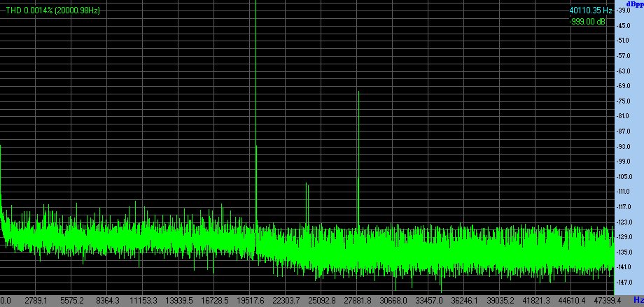Click the 47399.4 frequency axis label
The image size is (644, 307).
(x=608, y=301)
